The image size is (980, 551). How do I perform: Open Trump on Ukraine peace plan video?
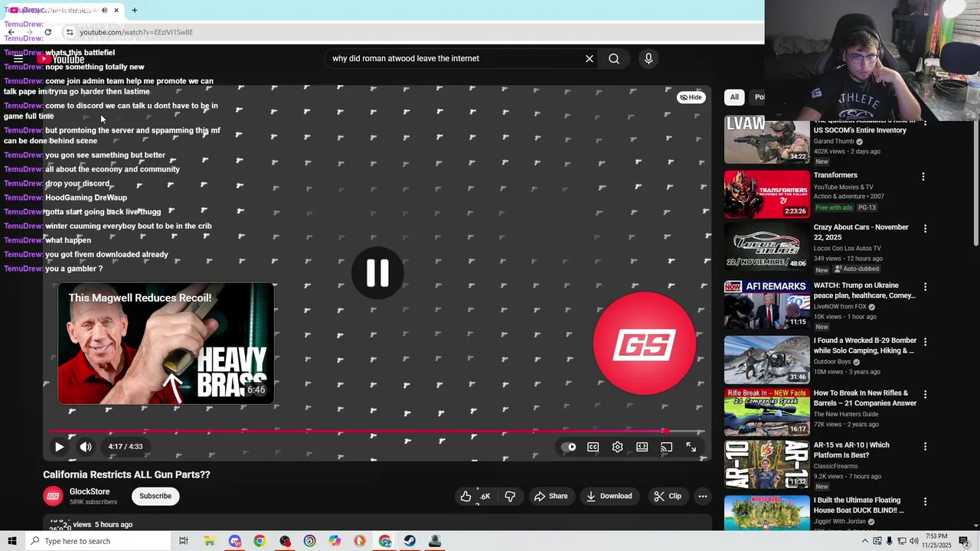[x=864, y=290]
